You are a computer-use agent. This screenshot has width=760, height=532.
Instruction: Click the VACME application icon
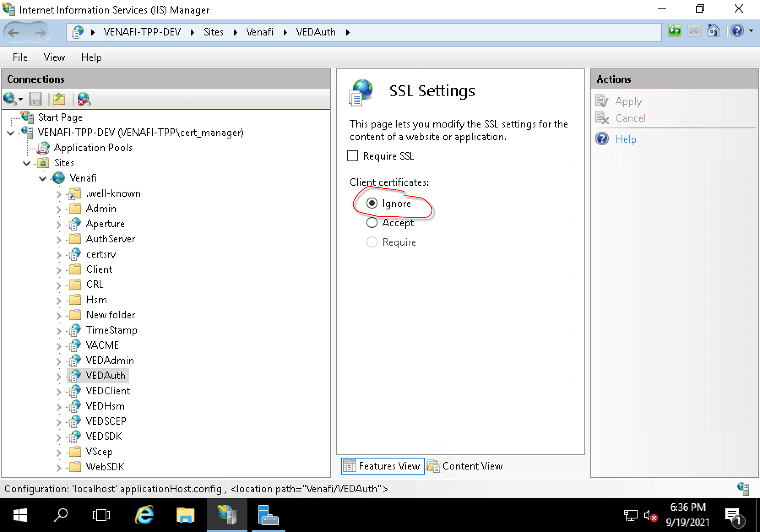pyautogui.click(x=75, y=345)
